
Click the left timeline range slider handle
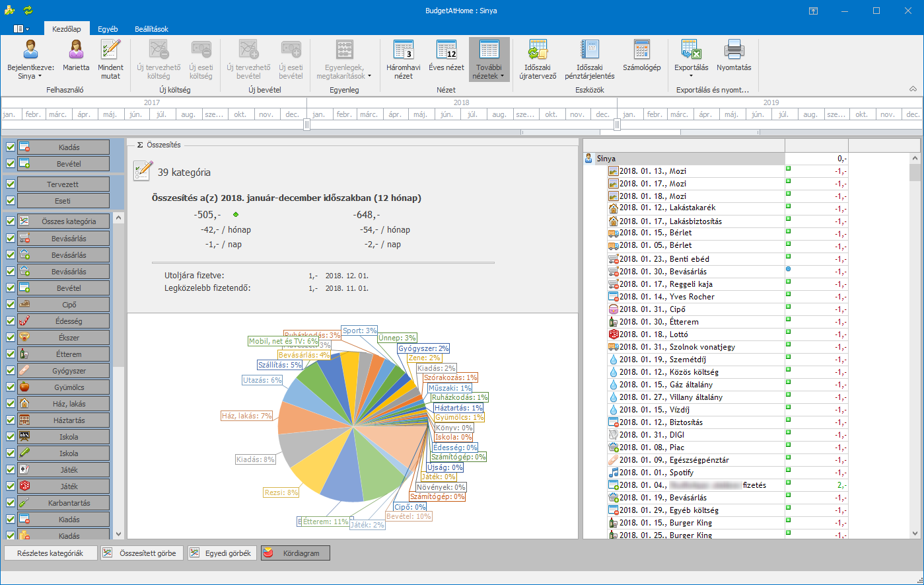pyautogui.click(x=306, y=125)
